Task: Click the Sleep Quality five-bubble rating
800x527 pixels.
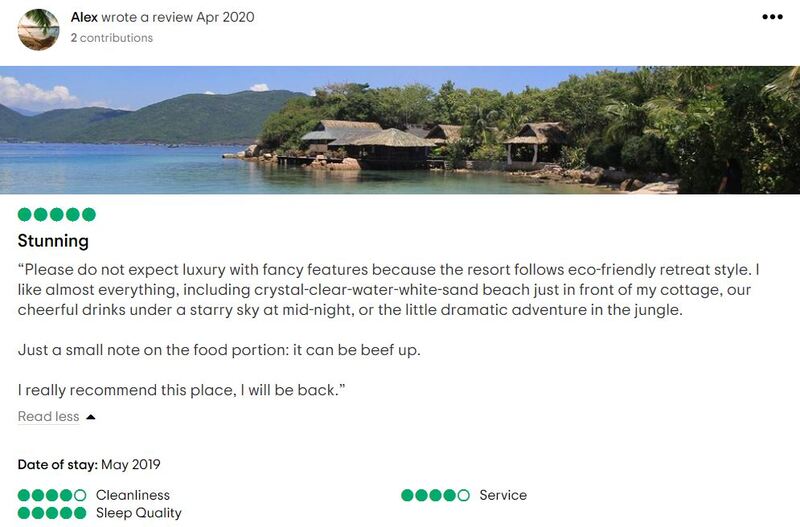Action: [52, 513]
